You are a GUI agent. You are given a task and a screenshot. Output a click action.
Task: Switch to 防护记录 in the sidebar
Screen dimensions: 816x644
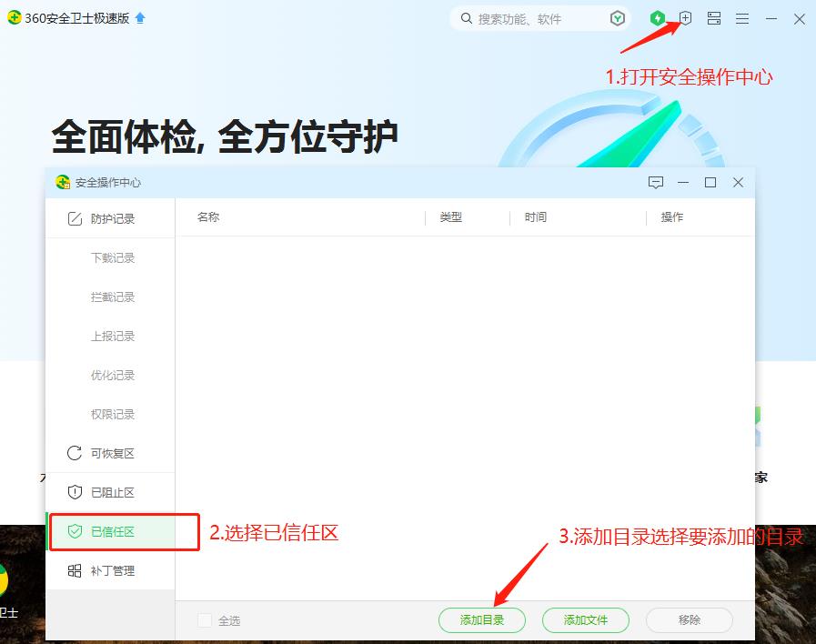coord(109,217)
